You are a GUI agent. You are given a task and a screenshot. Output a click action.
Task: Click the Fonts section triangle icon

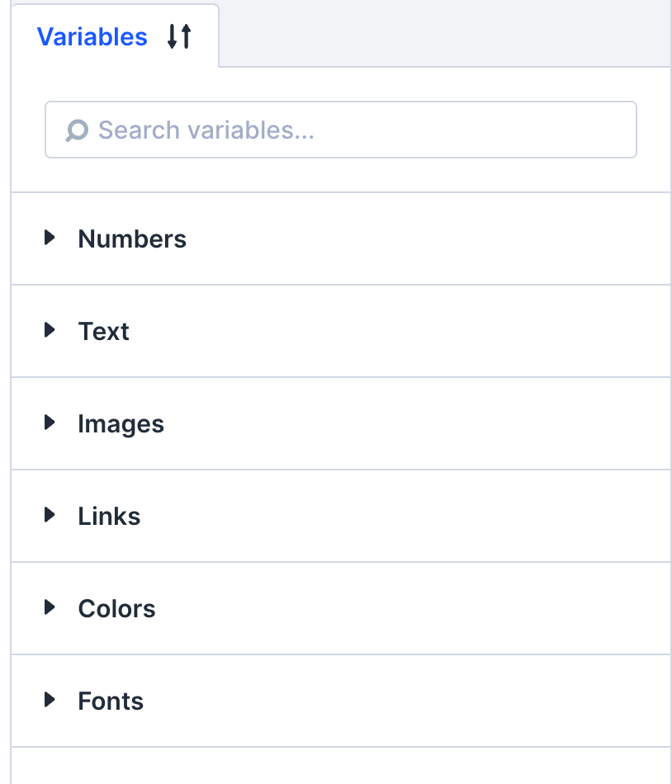tap(50, 700)
